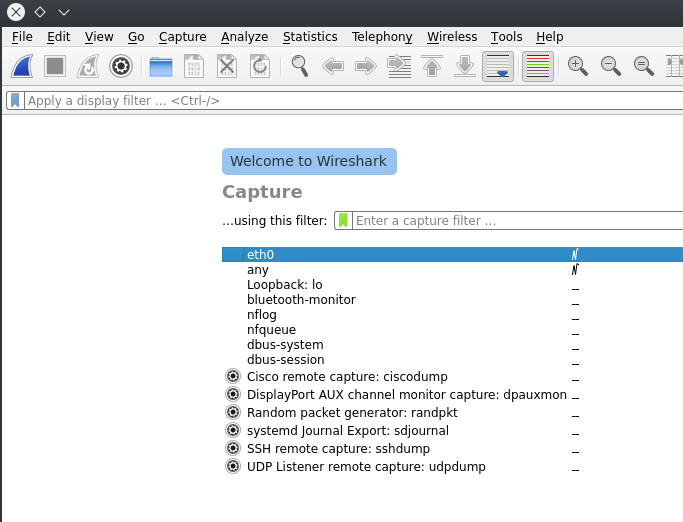Open SSH remote capture settings gear

coord(233,448)
